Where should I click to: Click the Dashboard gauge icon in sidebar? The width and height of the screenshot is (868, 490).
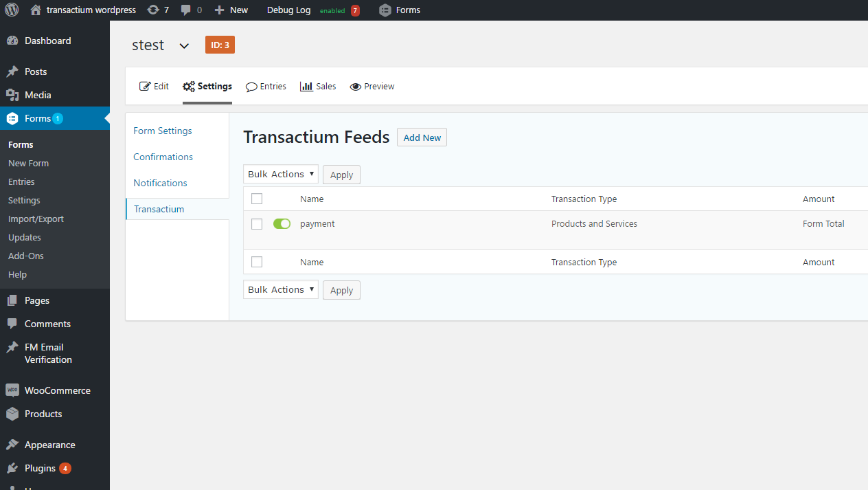[x=12, y=41]
